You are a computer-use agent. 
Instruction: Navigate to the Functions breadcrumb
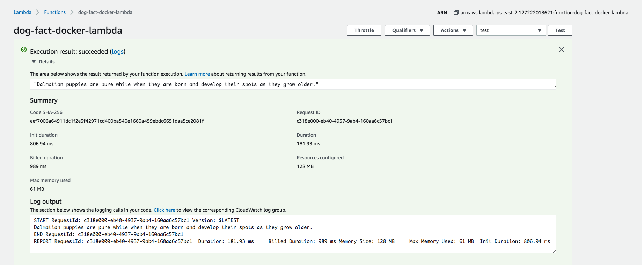click(55, 12)
